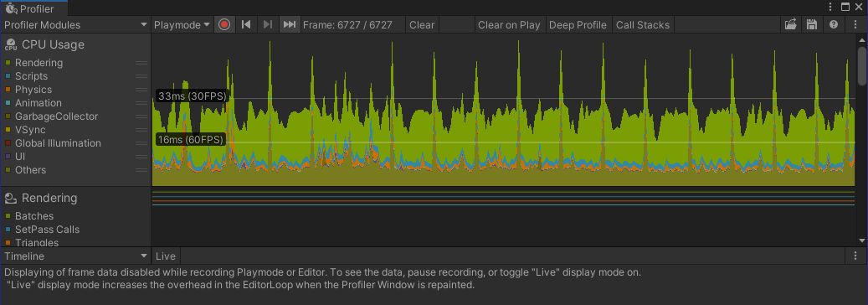
Task: Load profiler data from file icon
Action: tap(791, 24)
